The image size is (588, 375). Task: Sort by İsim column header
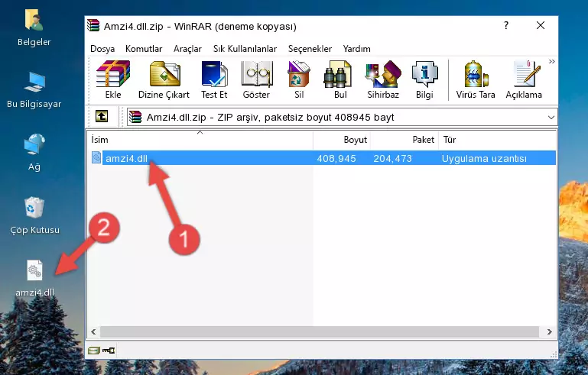click(200, 139)
